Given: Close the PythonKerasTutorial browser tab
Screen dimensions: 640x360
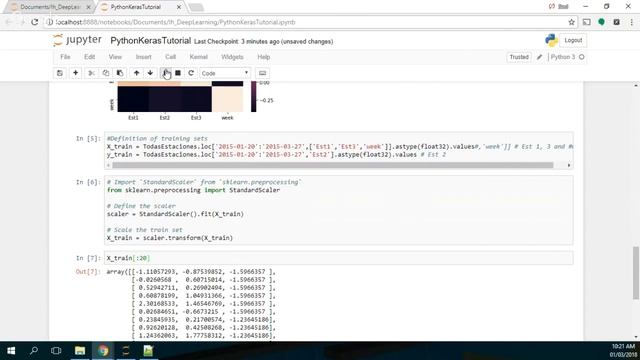Looking at the screenshot, I should pyautogui.click(x=179, y=7).
